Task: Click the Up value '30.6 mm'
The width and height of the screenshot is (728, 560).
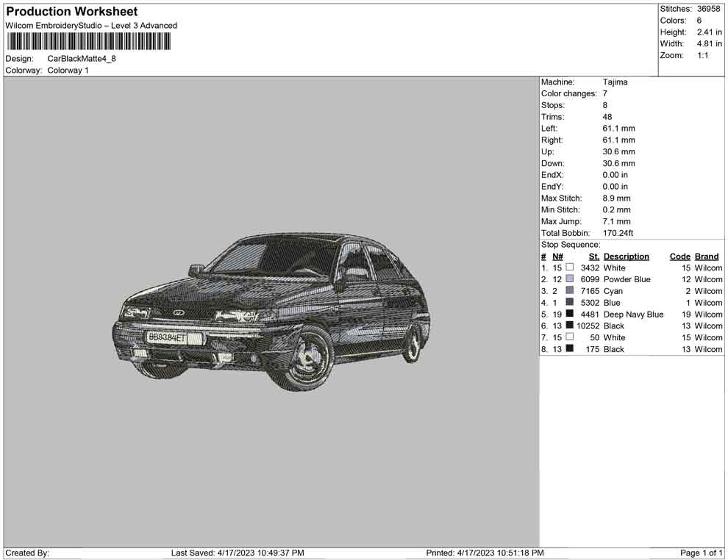Action: (x=619, y=151)
